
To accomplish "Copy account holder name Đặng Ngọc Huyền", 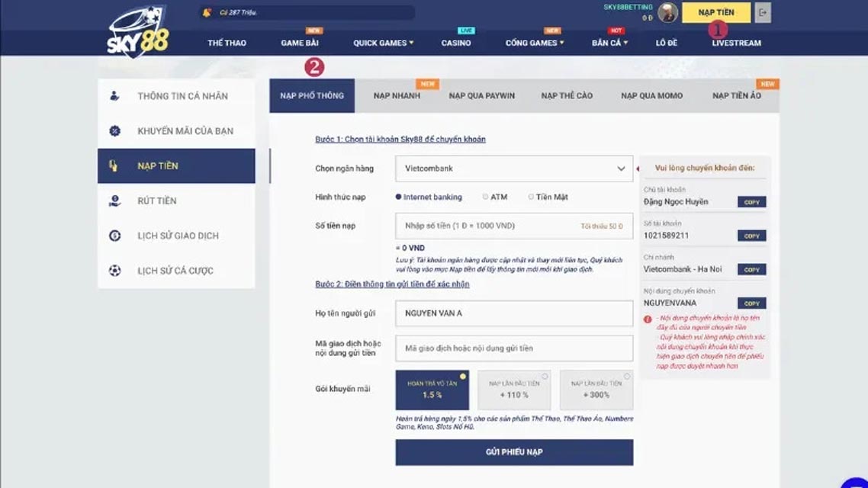I will pos(752,202).
